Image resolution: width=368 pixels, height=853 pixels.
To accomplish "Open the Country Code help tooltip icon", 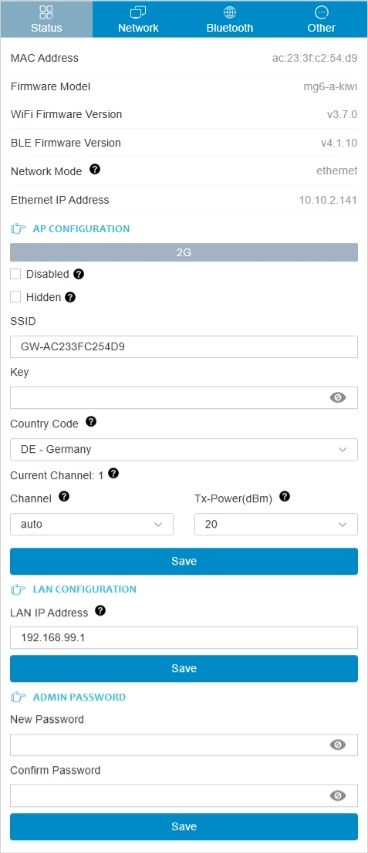I will point(91,422).
